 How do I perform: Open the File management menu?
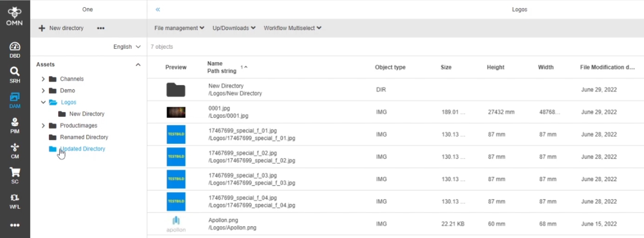pyautogui.click(x=179, y=28)
